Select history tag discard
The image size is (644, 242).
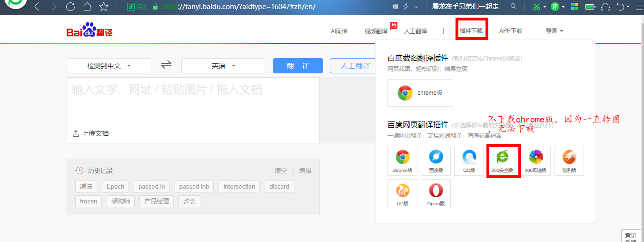pos(279,186)
